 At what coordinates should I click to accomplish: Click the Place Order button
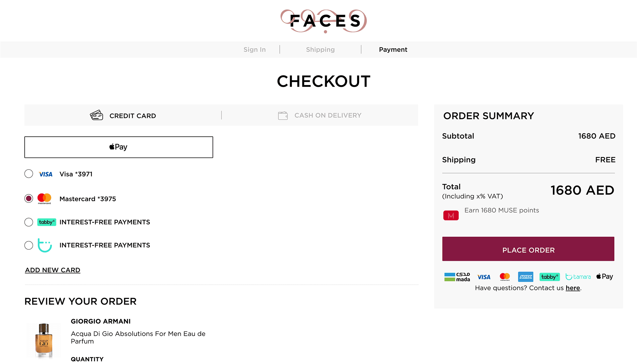pyautogui.click(x=528, y=249)
